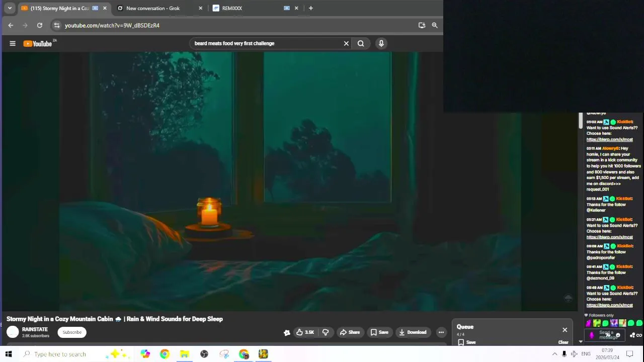Go back with the browser back arrow
644x362 pixels.
coord(11,25)
